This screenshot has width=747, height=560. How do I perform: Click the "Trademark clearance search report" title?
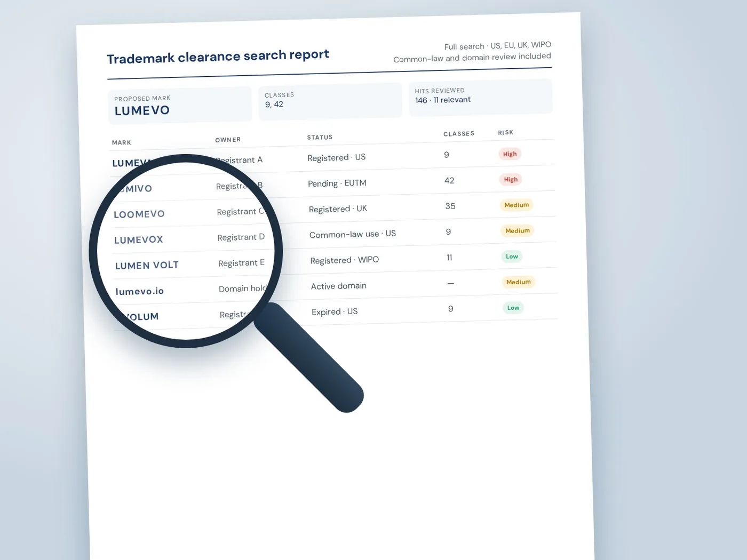click(218, 56)
